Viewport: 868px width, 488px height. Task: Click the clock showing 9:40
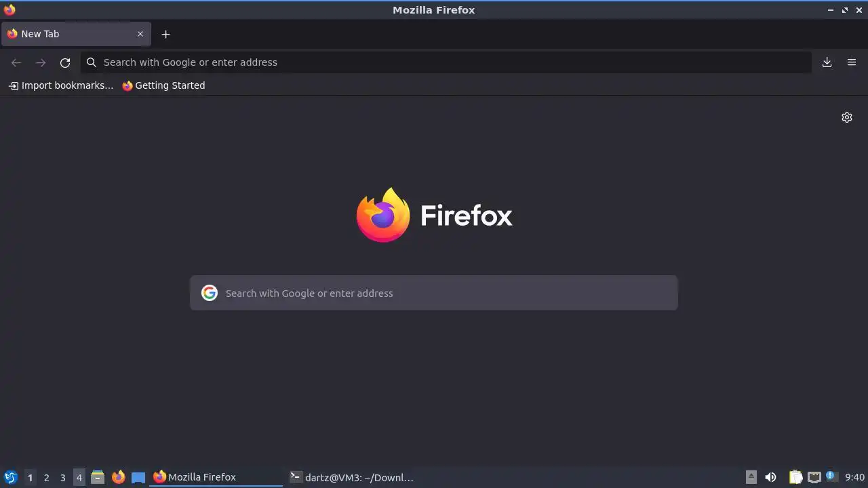click(854, 477)
